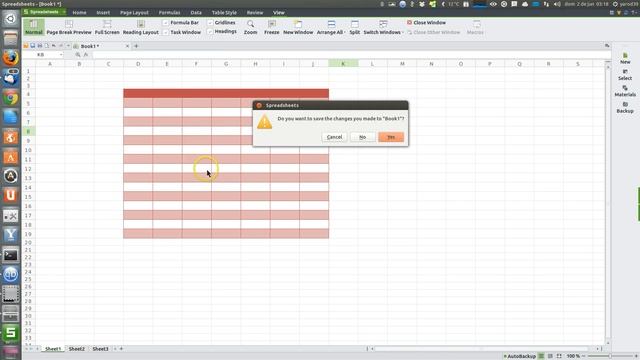Add a new sheet with plus button
The width and height of the screenshot is (640, 360).
121,349
